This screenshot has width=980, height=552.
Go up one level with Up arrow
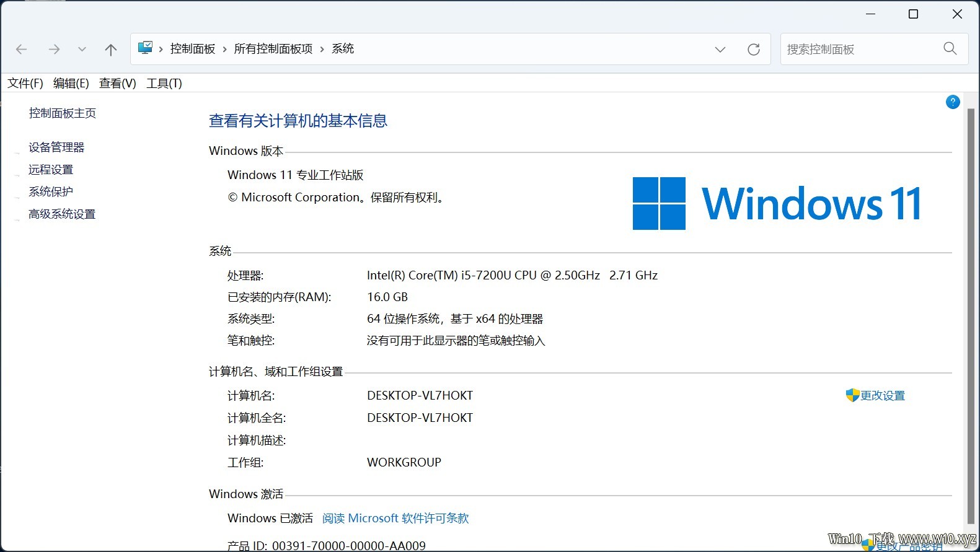click(x=111, y=50)
